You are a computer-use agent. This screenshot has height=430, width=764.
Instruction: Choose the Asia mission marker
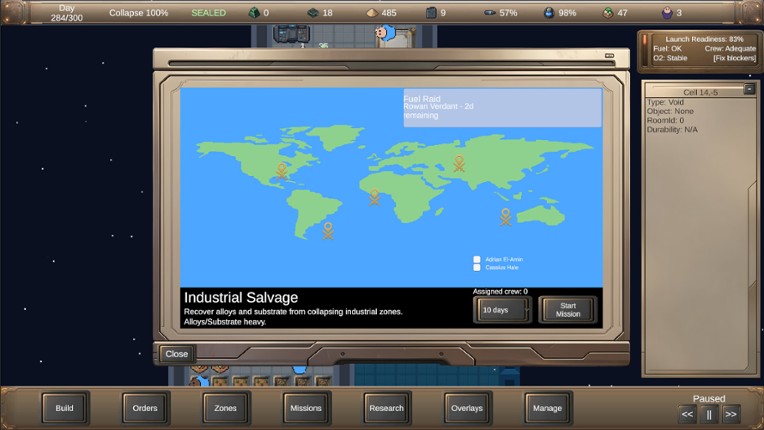pos(459,163)
